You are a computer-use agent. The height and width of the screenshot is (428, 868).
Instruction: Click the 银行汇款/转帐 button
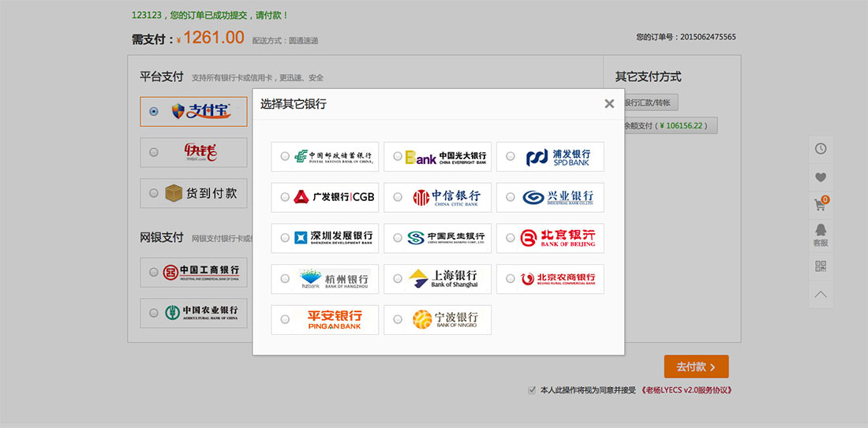[x=650, y=102]
